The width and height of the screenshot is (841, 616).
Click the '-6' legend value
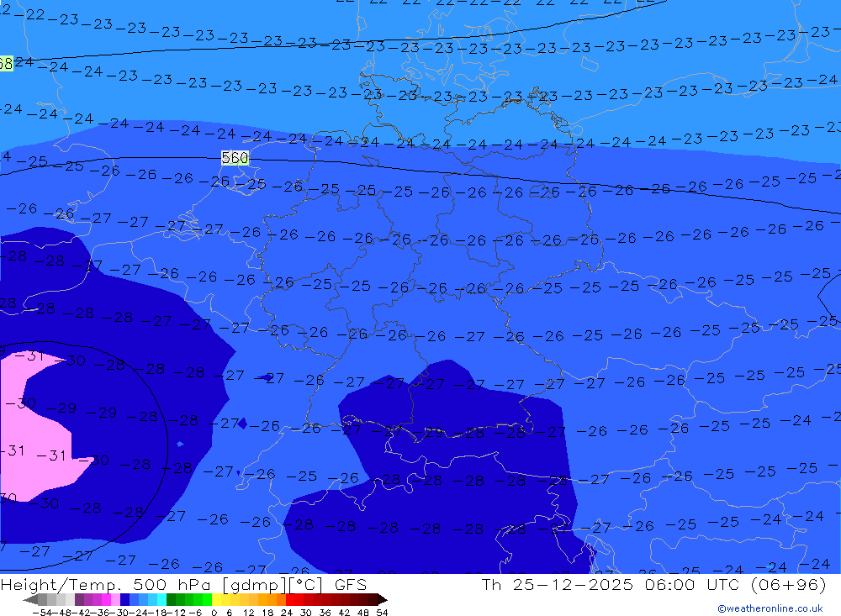[x=195, y=613]
